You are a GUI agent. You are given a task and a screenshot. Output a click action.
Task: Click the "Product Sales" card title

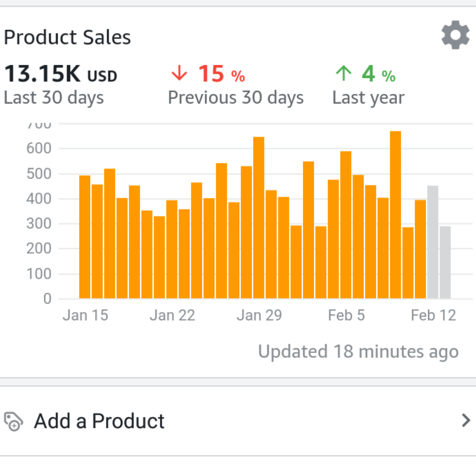(x=67, y=37)
